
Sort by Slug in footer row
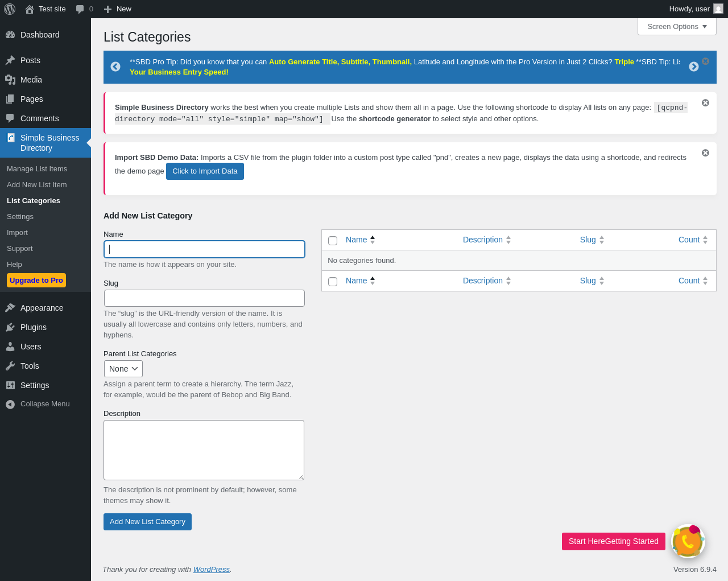(592, 281)
